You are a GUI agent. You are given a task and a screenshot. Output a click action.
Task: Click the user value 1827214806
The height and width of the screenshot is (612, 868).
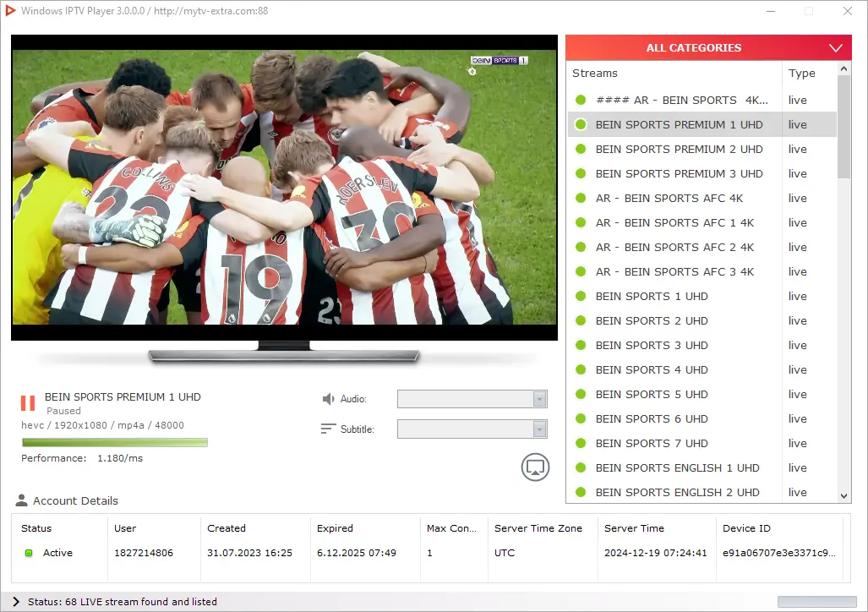pos(144,553)
